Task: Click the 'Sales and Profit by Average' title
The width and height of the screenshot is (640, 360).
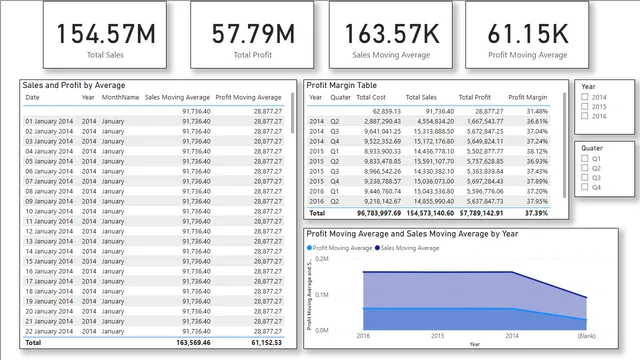Action: 74,85
